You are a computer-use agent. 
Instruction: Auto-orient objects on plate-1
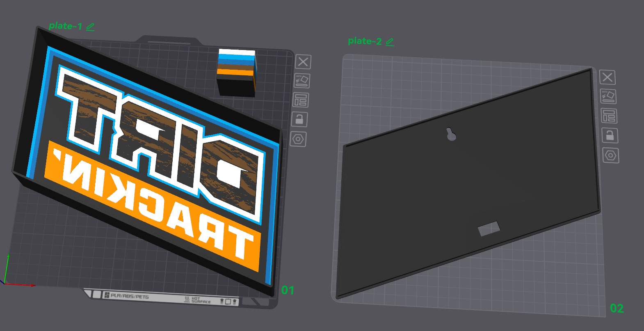tap(302, 81)
